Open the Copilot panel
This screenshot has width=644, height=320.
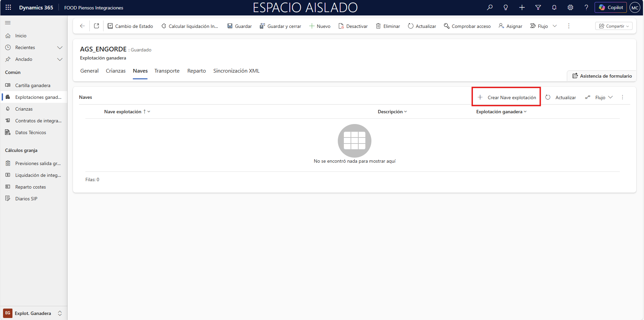click(611, 7)
